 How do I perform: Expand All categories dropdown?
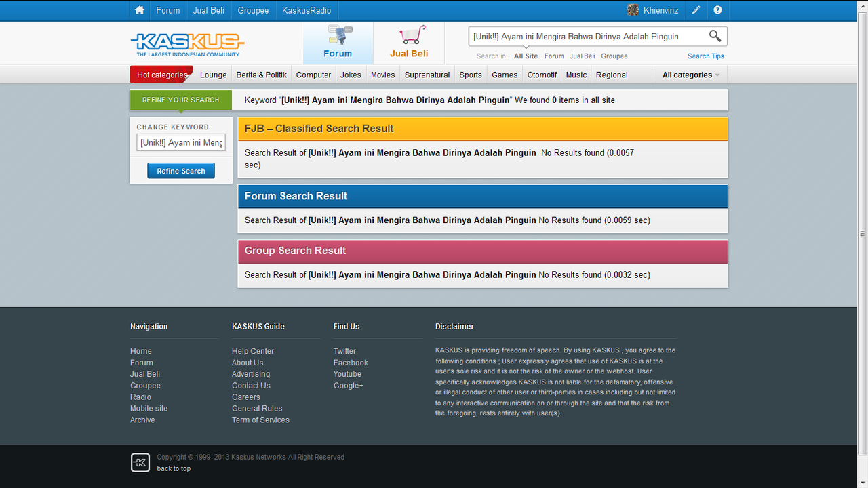(691, 75)
